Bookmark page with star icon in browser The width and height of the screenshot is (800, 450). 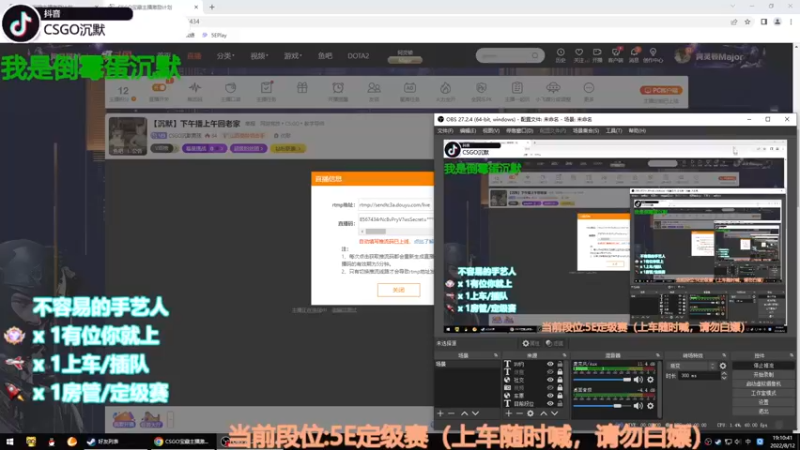click(x=747, y=22)
